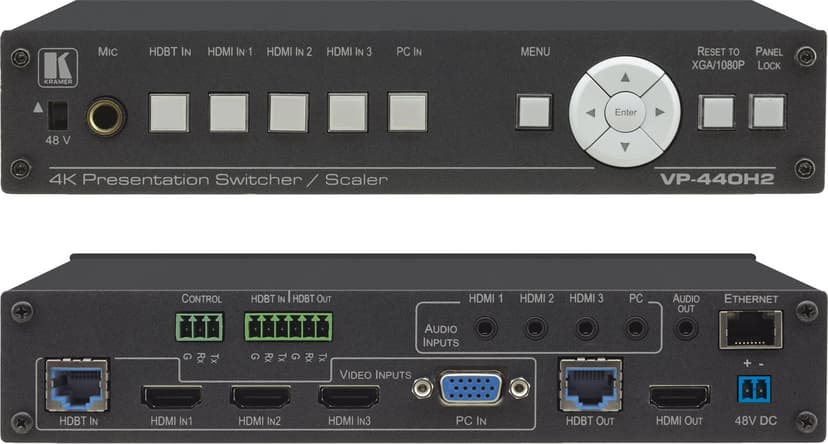
Task: Click the Ethernet RJ45 port
Action: tap(750, 329)
